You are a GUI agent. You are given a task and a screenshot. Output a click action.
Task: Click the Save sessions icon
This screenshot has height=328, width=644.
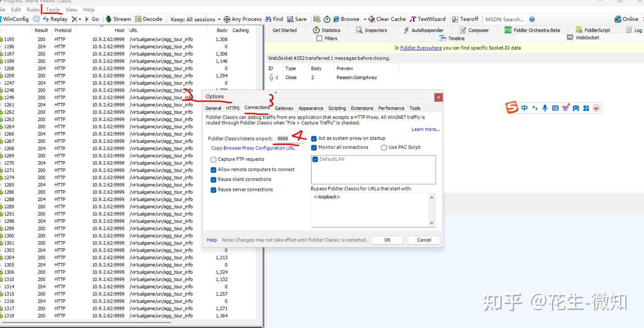(x=297, y=19)
